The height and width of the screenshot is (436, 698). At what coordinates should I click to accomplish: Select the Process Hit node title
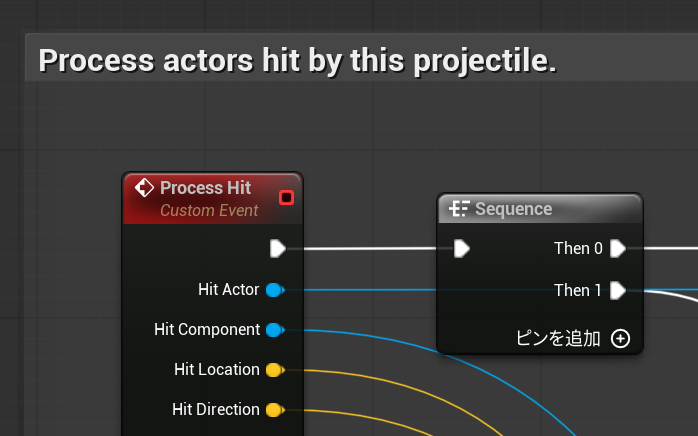pyautogui.click(x=205, y=188)
